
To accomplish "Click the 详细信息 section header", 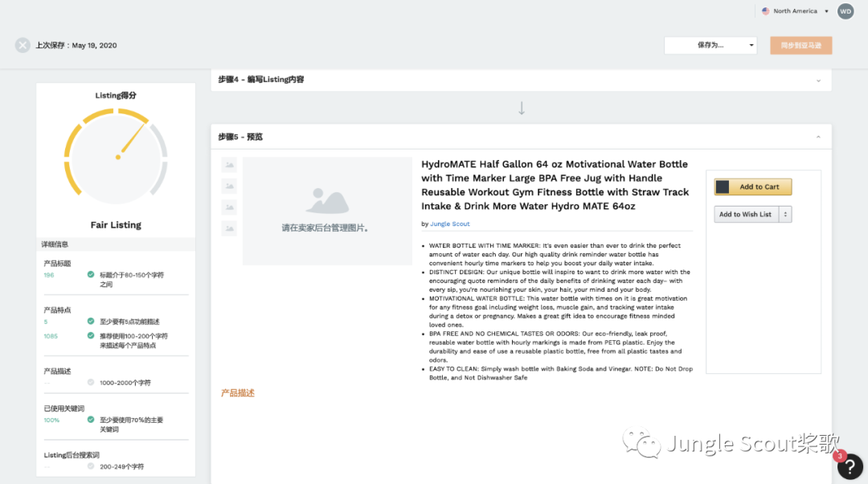I will click(116, 244).
